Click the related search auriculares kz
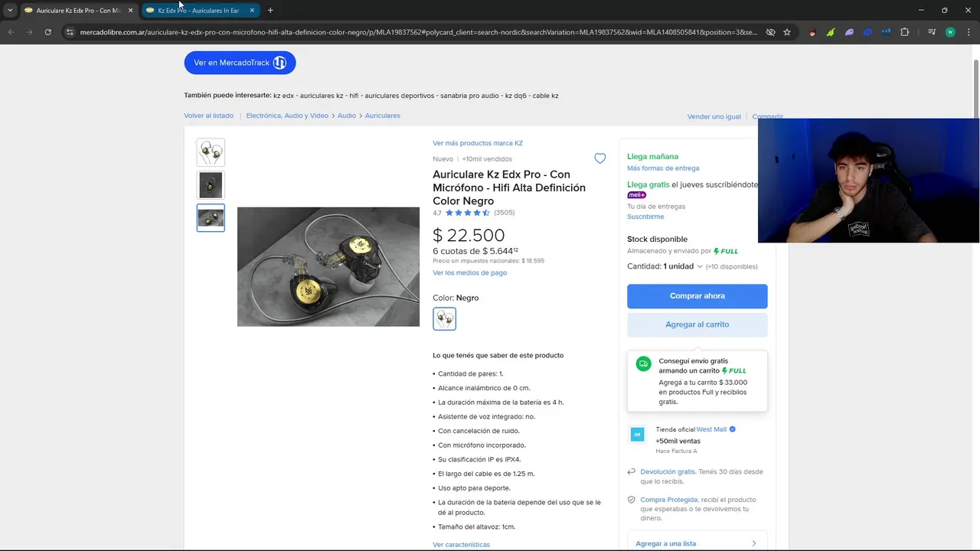This screenshot has height=551, width=980. [x=322, y=96]
